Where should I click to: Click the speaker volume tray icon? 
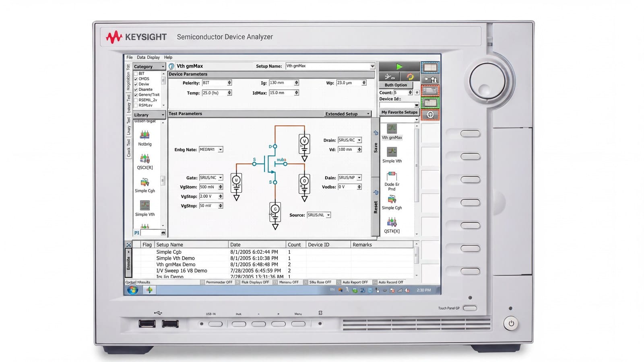[407, 290]
